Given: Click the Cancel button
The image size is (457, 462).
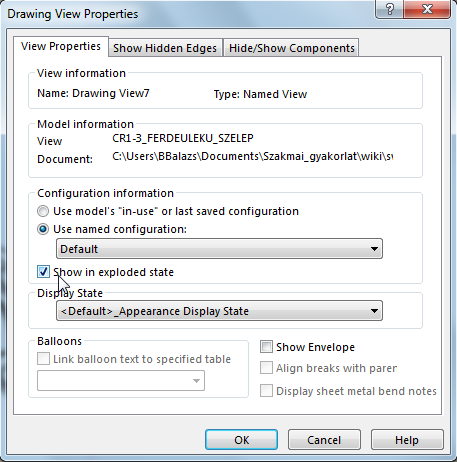Looking at the screenshot, I should click(324, 440).
